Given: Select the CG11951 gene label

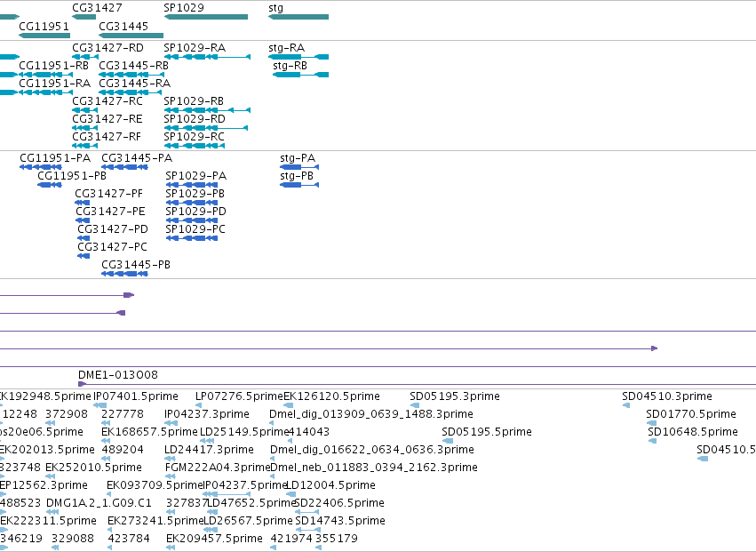Looking at the screenshot, I should point(44,26).
